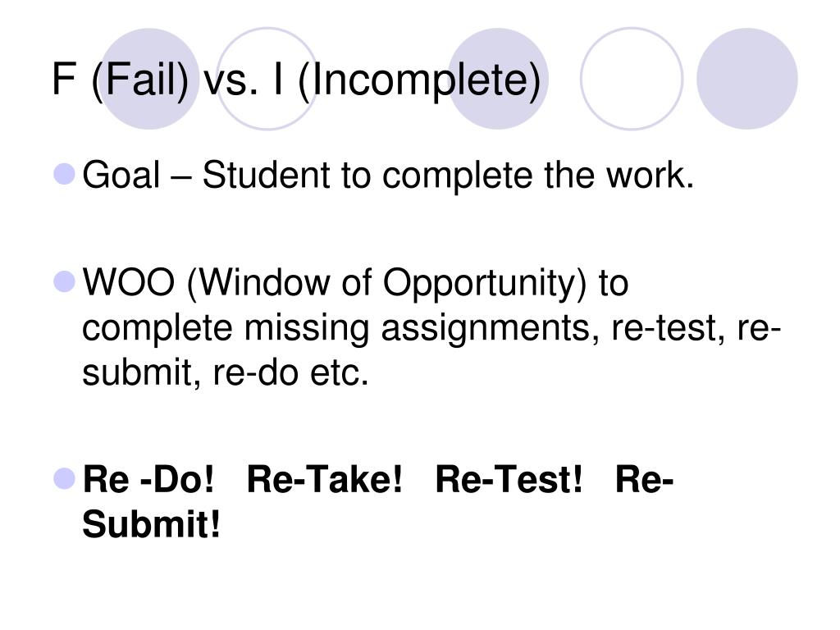The image size is (840, 630).
Task: Click the outlined circle behind 'vs.' text
Action: click(x=267, y=79)
